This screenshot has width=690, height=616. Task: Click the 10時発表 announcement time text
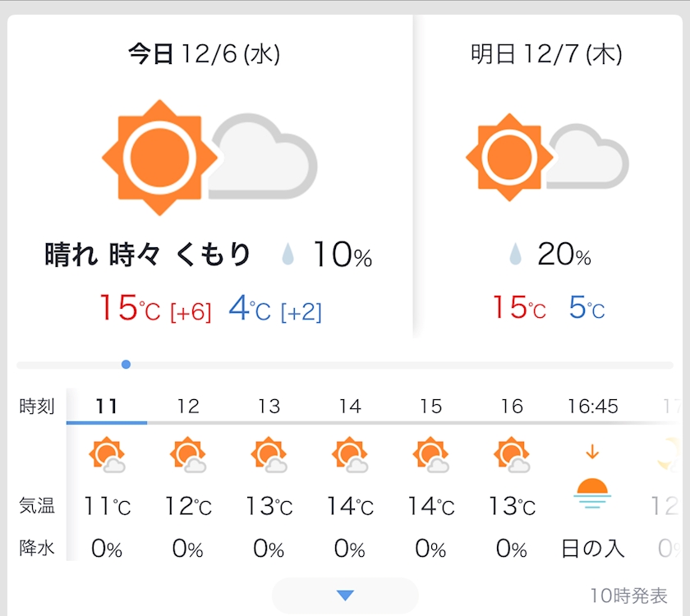628,595
